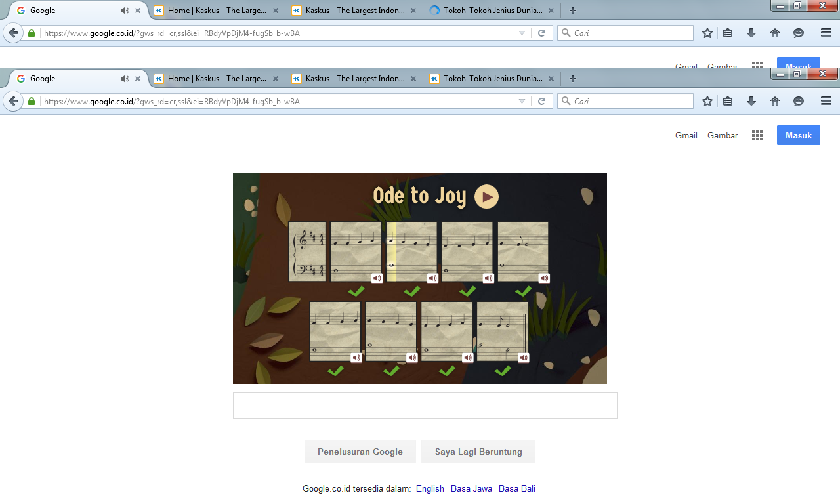840x504 pixels.
Task: Click speaker icon on measure 7 card
Action: (x=468, y=358)
